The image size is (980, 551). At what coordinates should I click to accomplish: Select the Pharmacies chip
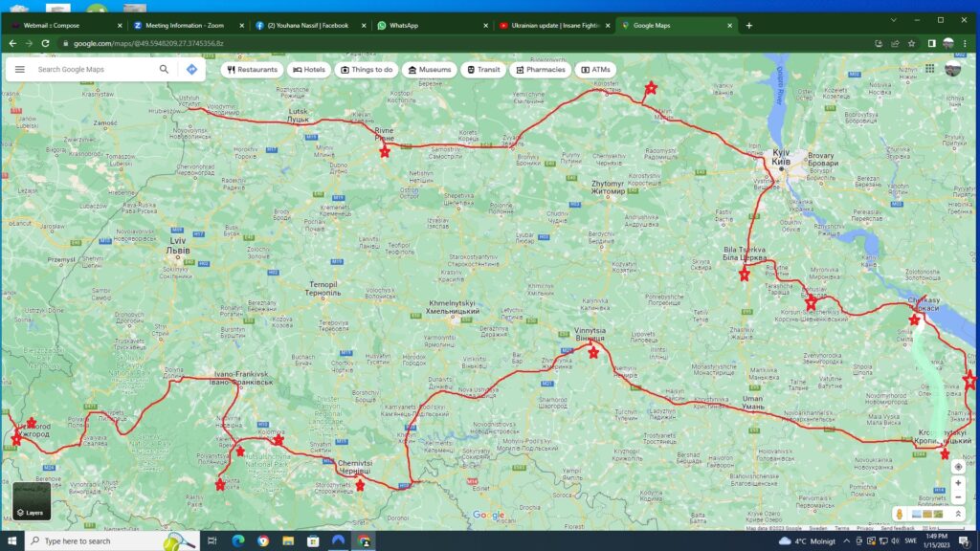541,69
